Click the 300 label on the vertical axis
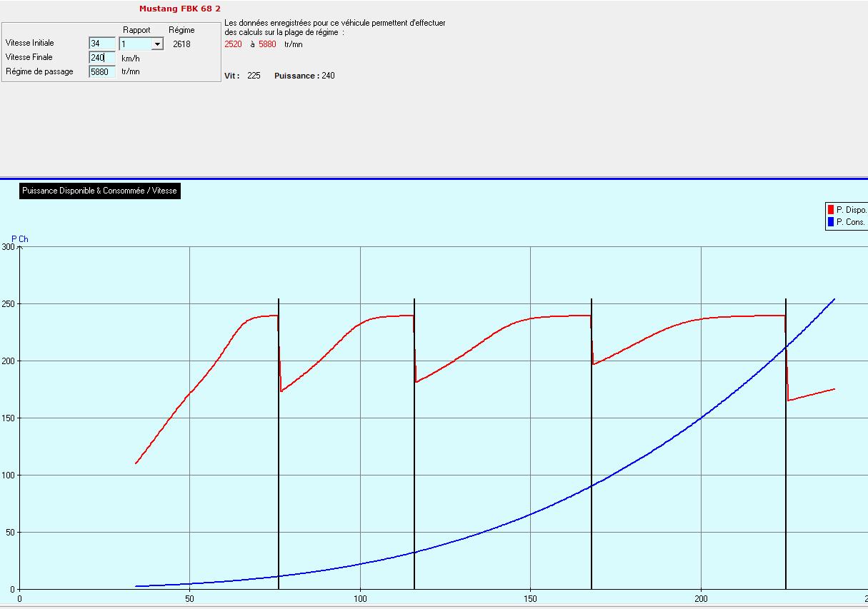Image resolution: width=868 pixels, height=609 pixels. [8, 246]
